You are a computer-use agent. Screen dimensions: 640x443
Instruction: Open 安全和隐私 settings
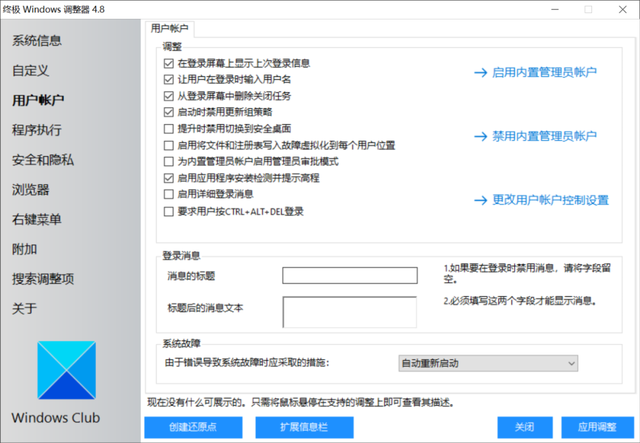pyautogui.click(x=43, y=160)
